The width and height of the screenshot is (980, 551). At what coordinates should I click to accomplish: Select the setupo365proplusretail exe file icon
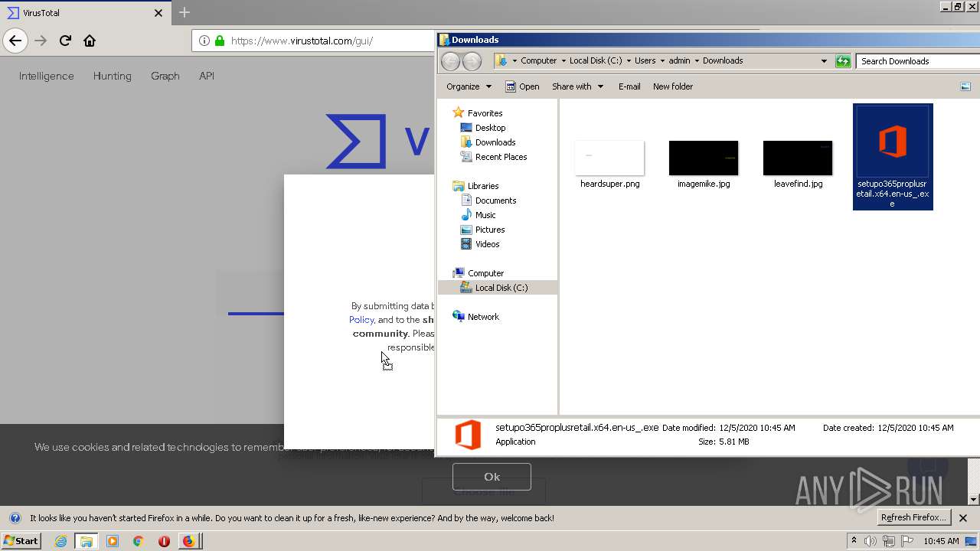point(893,157)
